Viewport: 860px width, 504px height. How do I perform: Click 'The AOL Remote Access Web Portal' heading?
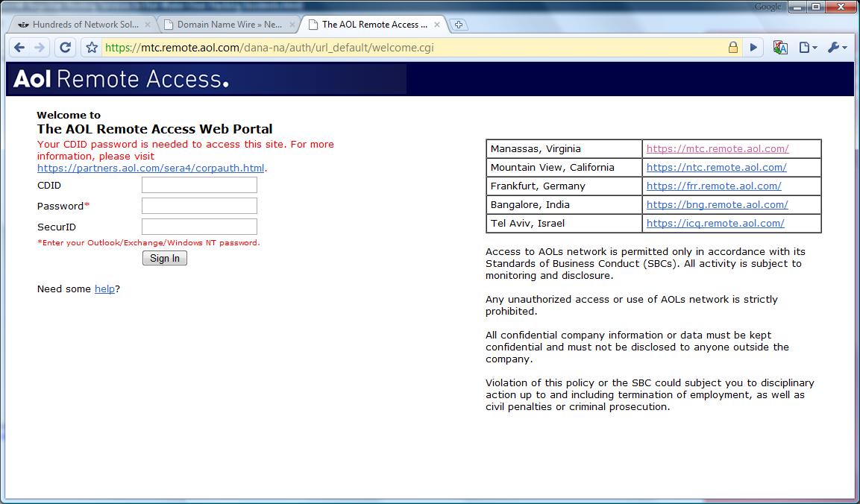pyautogui.click(x=154, y=129)
